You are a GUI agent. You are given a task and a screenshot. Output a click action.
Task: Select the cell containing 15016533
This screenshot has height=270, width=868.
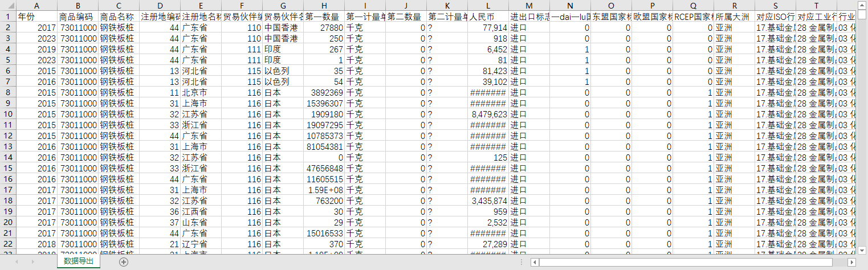324,233
